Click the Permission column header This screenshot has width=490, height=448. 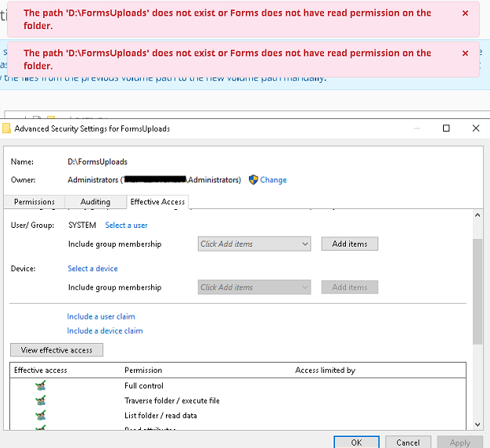(143, 370)
